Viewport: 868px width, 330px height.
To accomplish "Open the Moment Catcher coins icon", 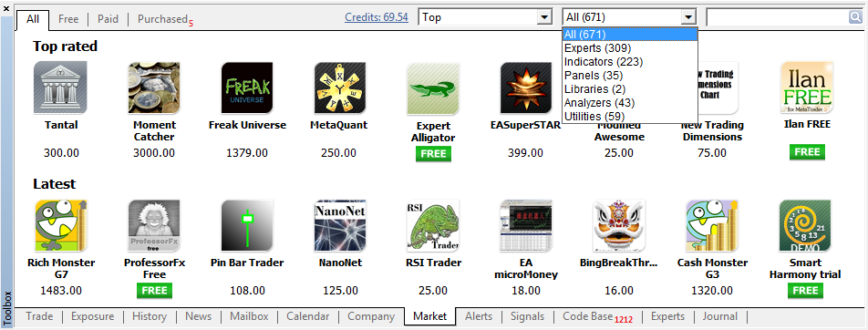I will pyautogui.click(x=154, y=88).
